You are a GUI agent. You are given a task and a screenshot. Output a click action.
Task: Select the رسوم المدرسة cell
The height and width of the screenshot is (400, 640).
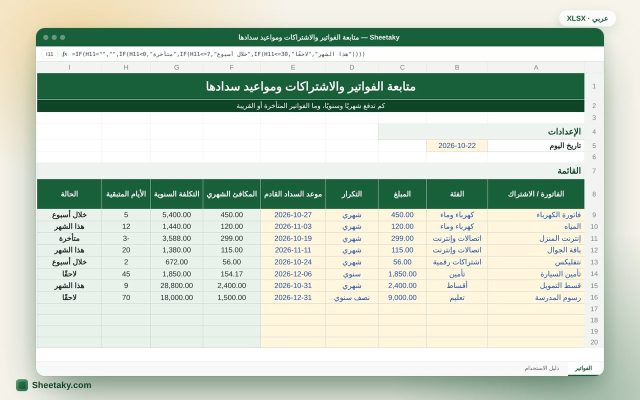click(x=536, y=298)
